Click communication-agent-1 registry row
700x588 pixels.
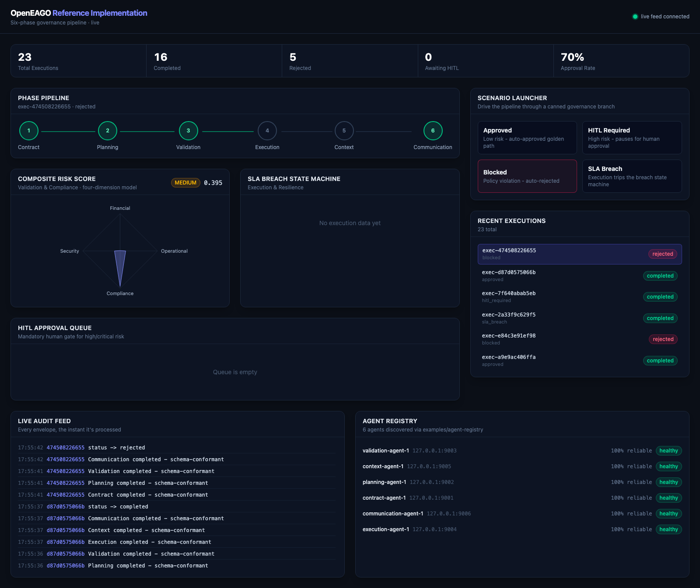coord(522,514)
